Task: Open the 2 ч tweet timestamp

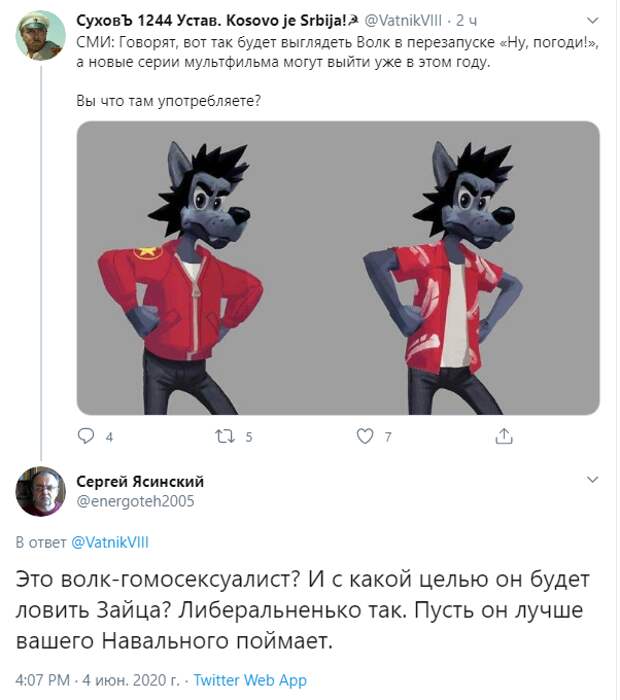Action: [466, 21]
